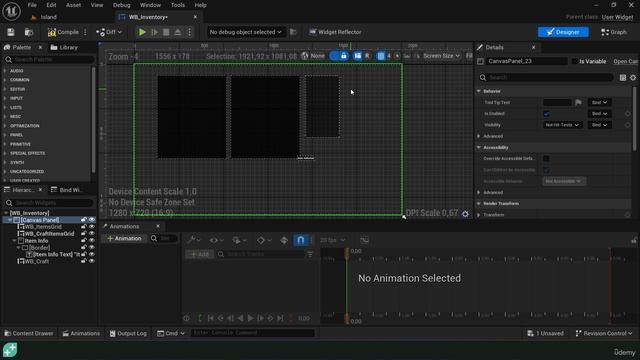Add a new Animation
The height and width of the screenshot is (360, 640).
click(124, 238)
